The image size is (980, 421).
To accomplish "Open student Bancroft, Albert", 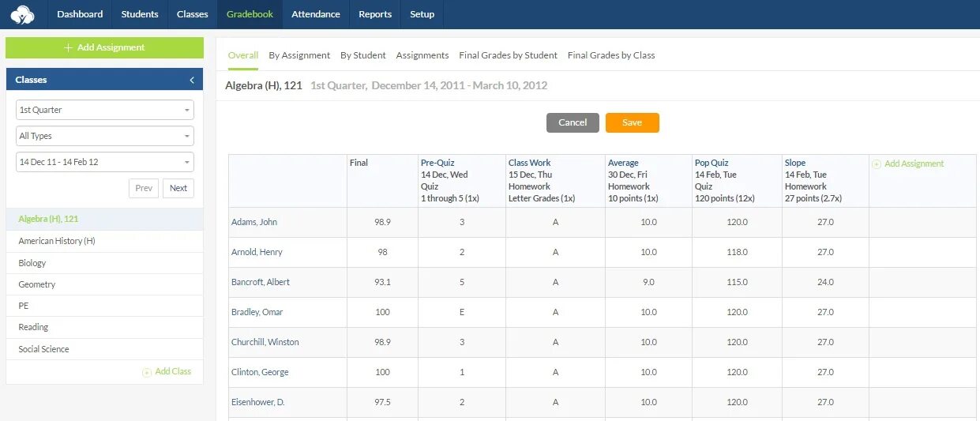I will click(x=261, y=282).
